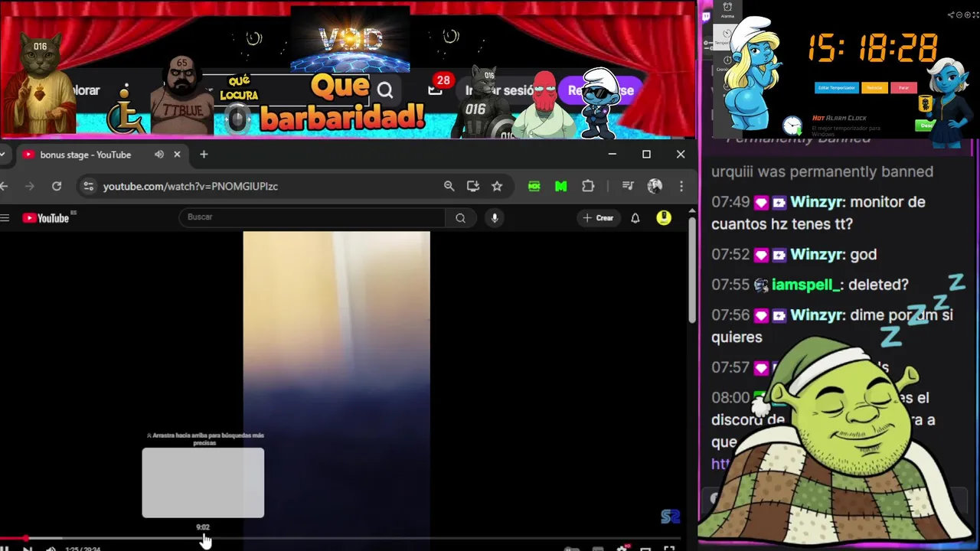Open the YouTube guide hamburger menu

pos(5,218)
